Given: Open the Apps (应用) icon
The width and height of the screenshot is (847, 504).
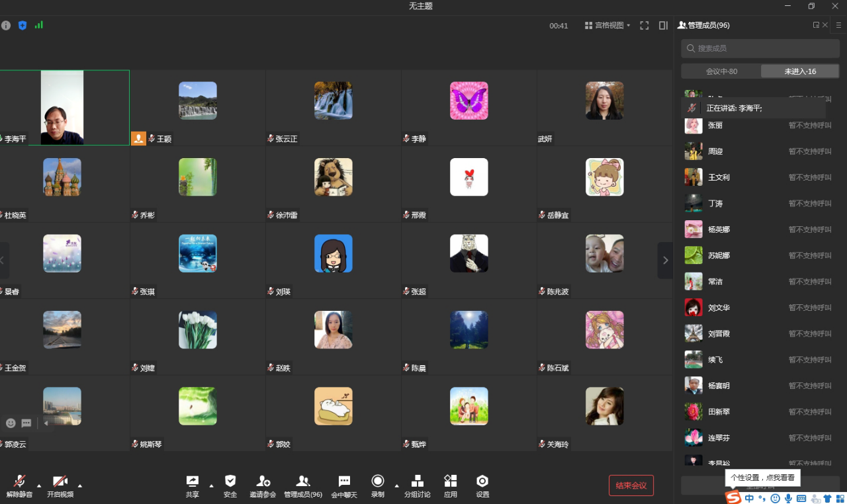Looking at the screenshot, I should tap(451, 485).
